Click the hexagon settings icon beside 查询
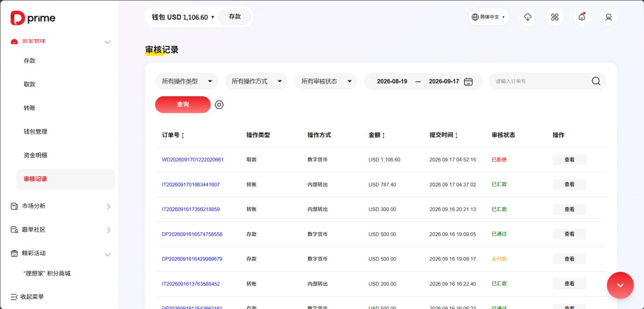This screenshot has height=309, width=644. tap(219, 105)
